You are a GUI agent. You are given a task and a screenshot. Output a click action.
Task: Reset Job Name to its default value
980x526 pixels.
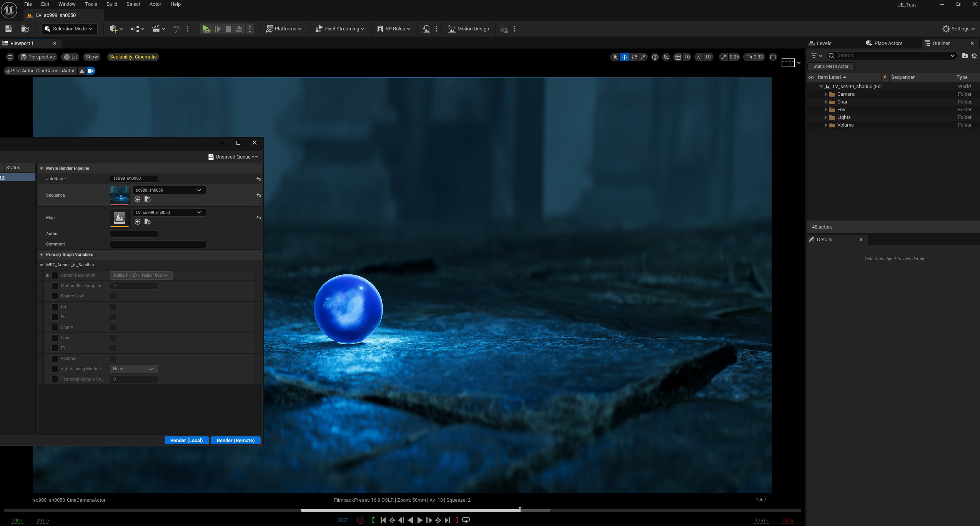[259, 179]
